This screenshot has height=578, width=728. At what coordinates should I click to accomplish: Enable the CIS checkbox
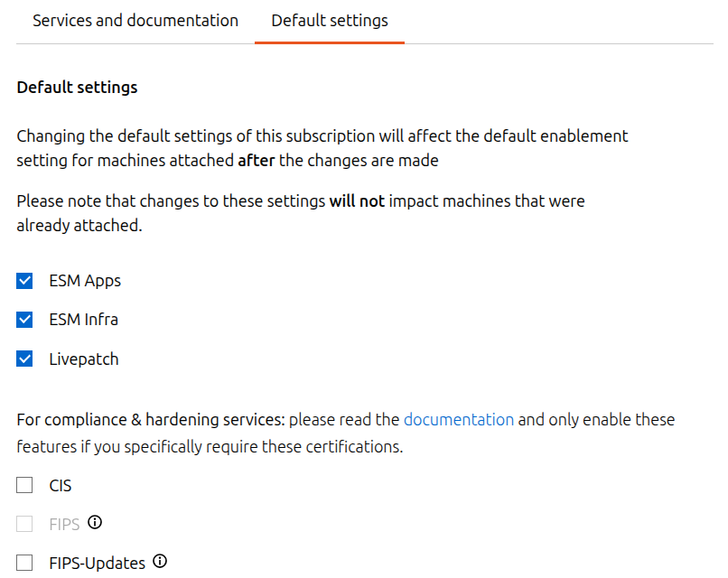coord(24,485)
